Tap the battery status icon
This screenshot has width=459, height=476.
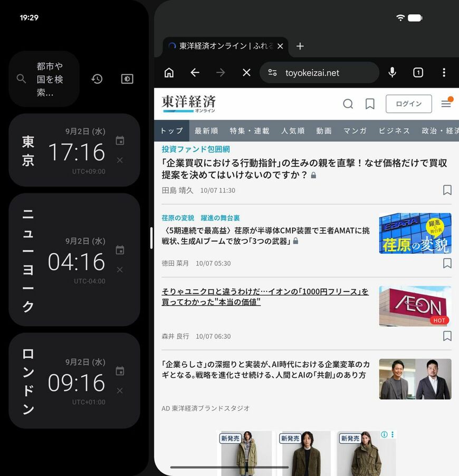click(x=415, y=18)
